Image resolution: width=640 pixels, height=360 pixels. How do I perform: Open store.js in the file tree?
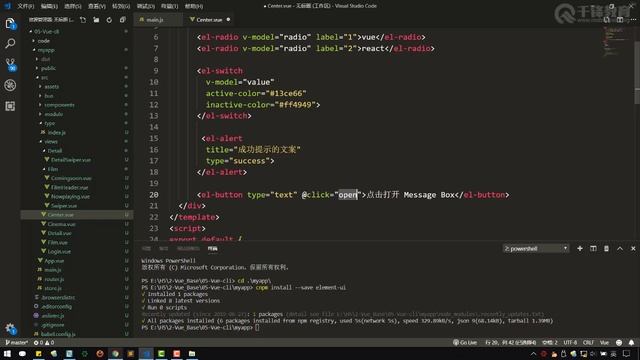tap(53, 288)
